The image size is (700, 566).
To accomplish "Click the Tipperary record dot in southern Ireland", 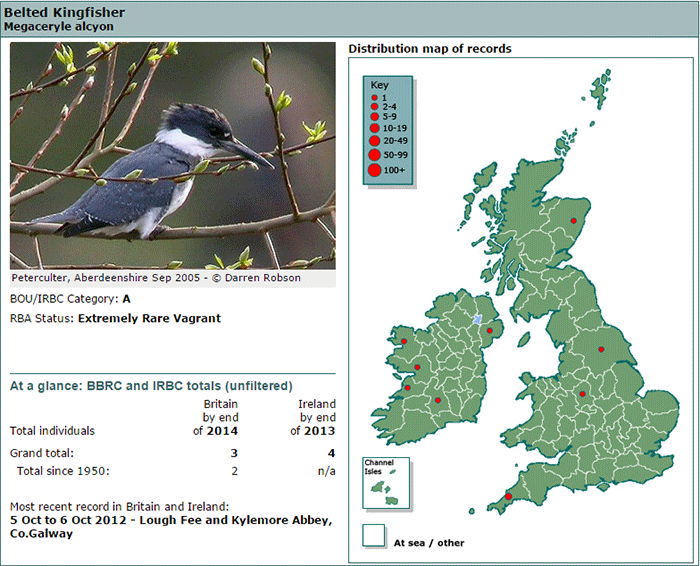I will pyautogui.click(x=438, y=400).
